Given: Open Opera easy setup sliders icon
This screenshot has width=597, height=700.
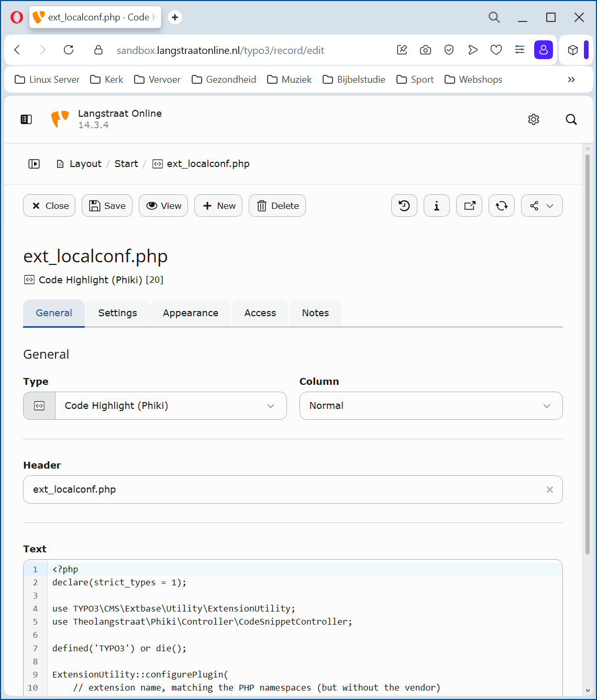Looking at the screenshot, I should tap(519, 50).
